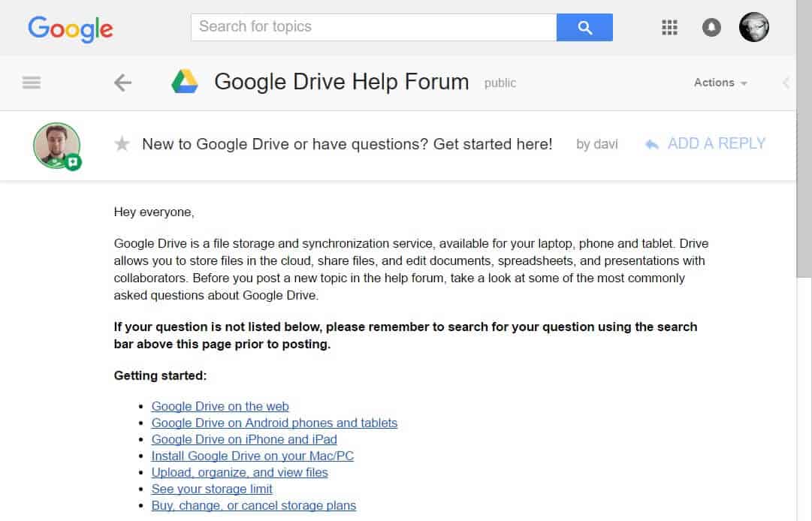Open the notifications bell
Screen dimensions: 812x521
pyautogui.click(x=711, y=26)
